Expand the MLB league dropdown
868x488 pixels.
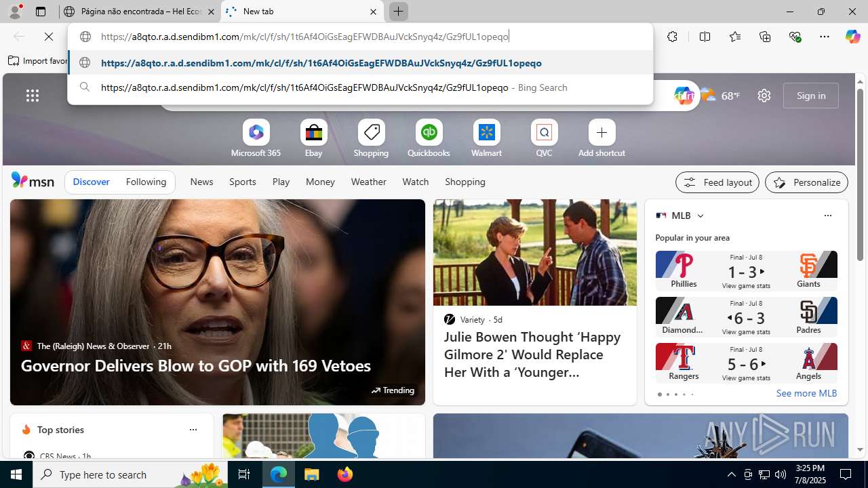point(700,216)
